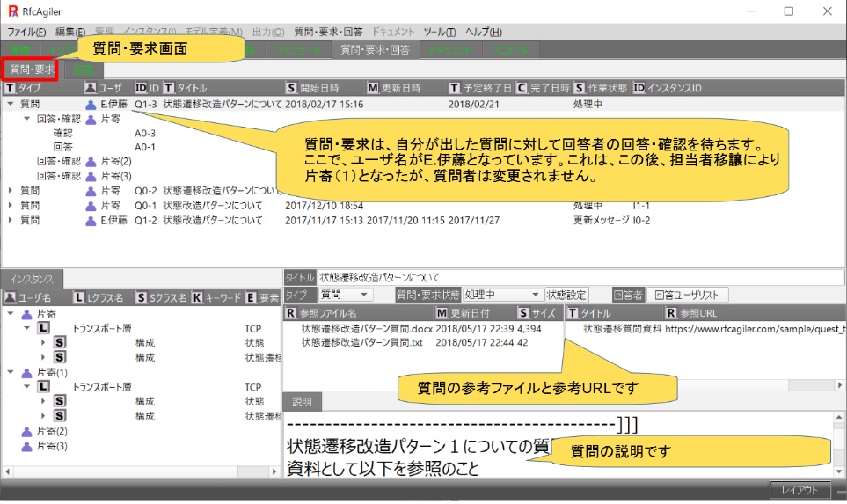This screenshot has width=847, height=504.
Task: Switch to the マニュアル tab
Action: pos(510,50)
